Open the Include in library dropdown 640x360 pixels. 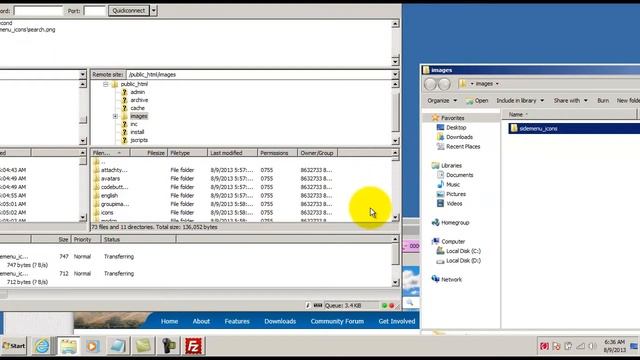[520, 100]
